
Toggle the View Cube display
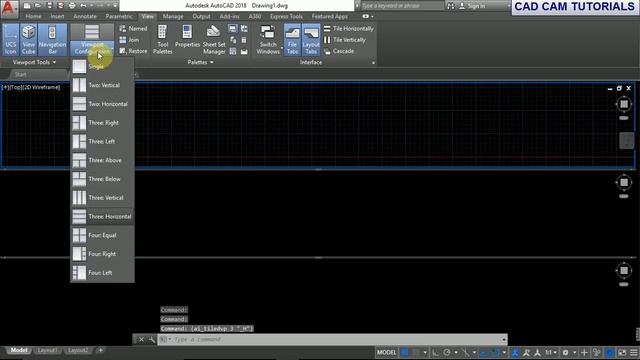29,39
